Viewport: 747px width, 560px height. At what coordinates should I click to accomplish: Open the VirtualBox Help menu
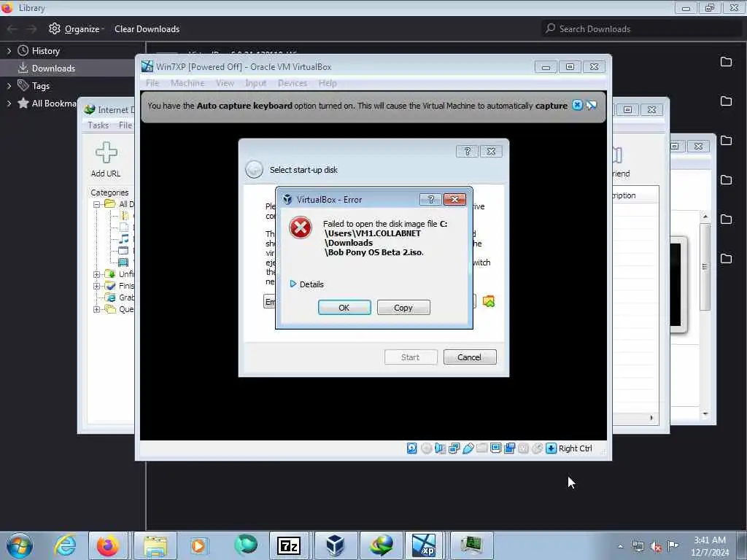point(328,83)
